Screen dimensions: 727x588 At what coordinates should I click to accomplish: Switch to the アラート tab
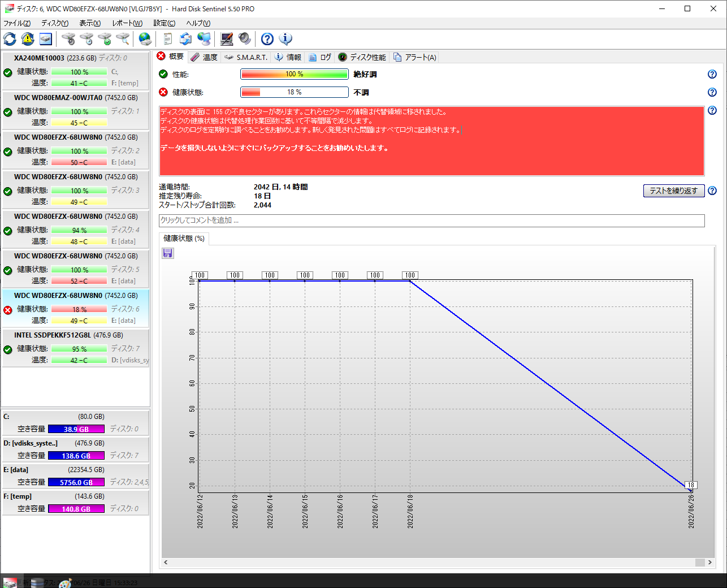414,57
